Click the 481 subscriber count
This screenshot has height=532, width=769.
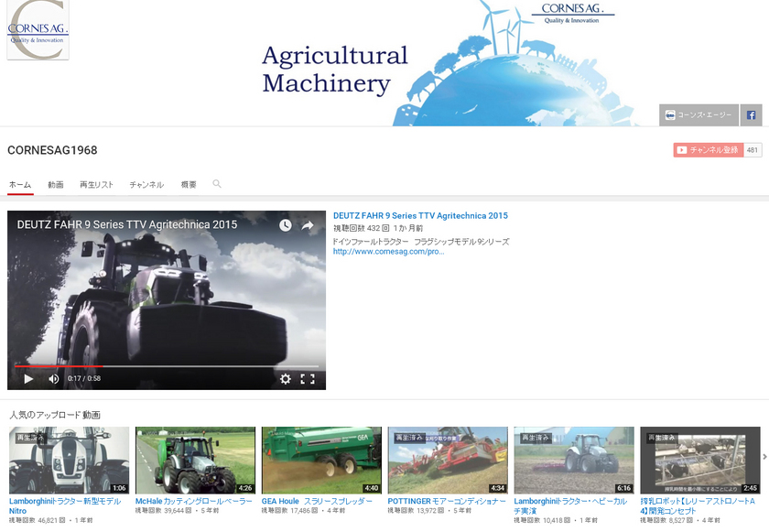click(x=753, y=150)
